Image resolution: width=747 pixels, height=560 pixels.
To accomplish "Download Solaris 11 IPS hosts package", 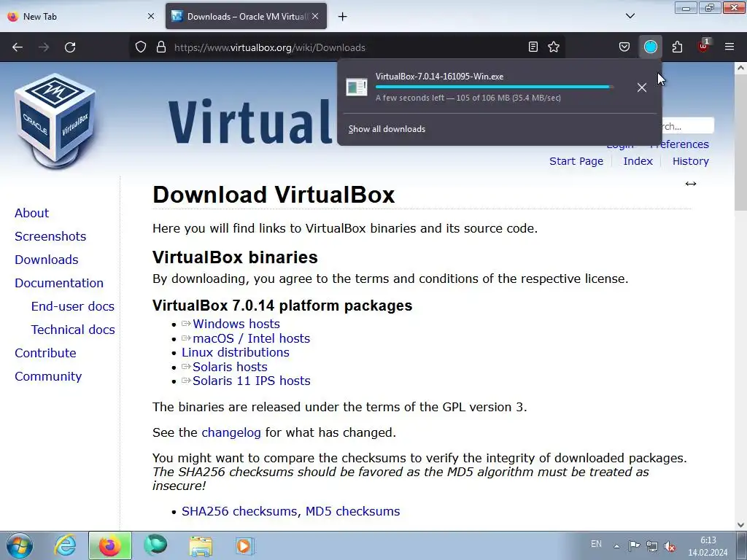I will (251, 381).
